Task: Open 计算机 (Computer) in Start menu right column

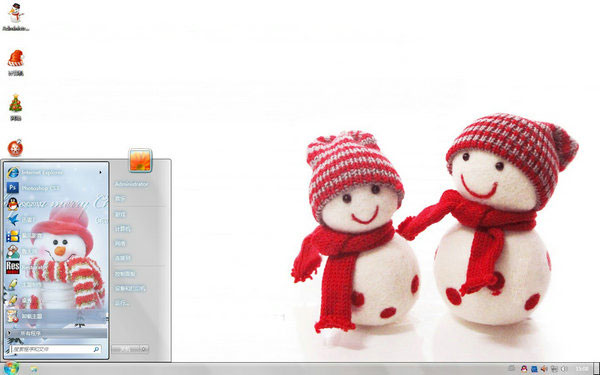Action: (x=122, y=229)
